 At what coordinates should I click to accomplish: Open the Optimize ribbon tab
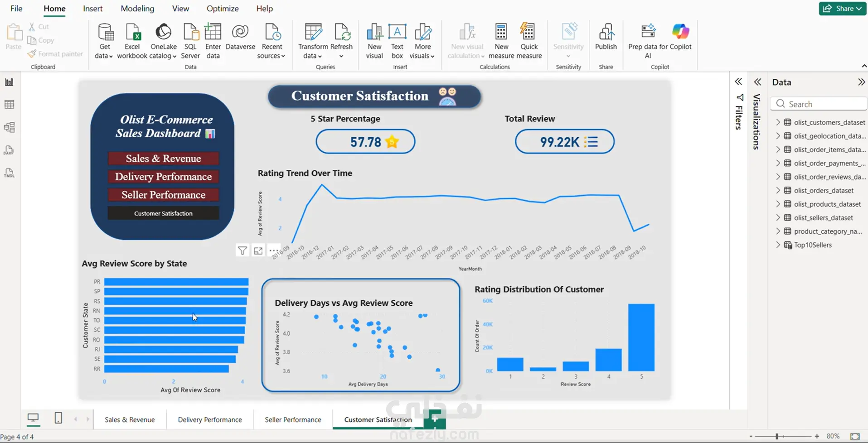tap(223, 9)
